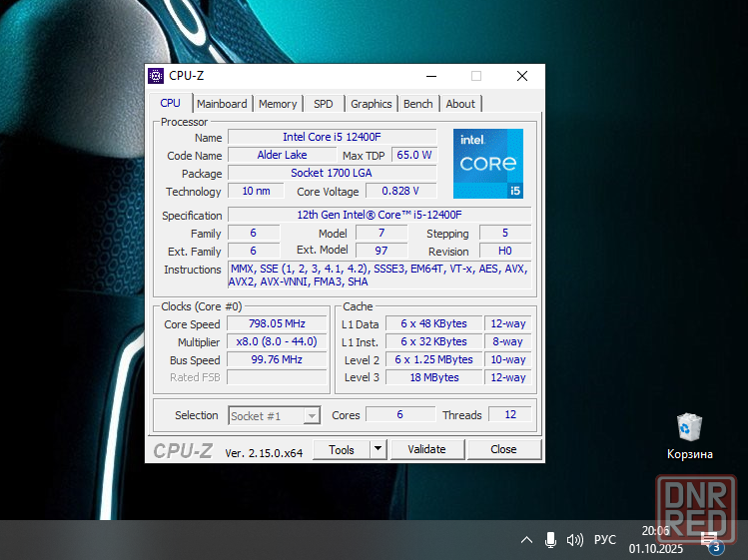Select the Bench tab
748x560 pixels.
coord(418,104)
